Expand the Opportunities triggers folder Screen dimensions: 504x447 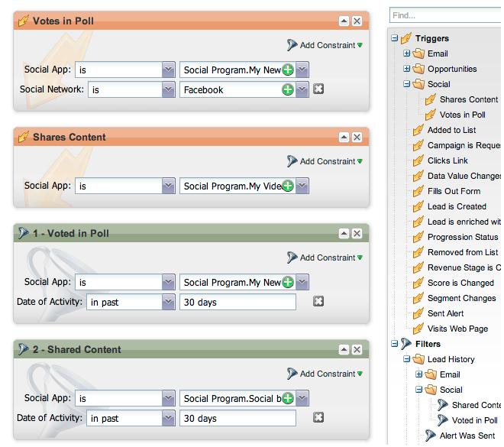[x=407, y=69]
